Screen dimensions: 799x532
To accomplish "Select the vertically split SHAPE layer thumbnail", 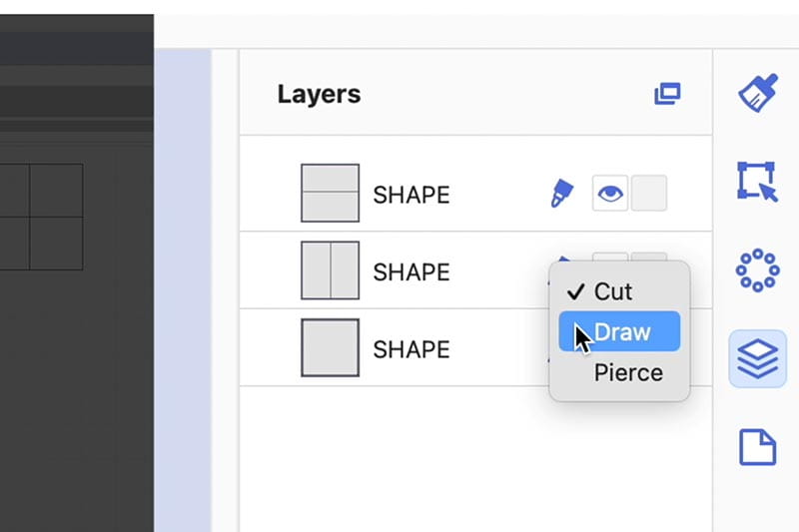I will click(x=330, y=270).
